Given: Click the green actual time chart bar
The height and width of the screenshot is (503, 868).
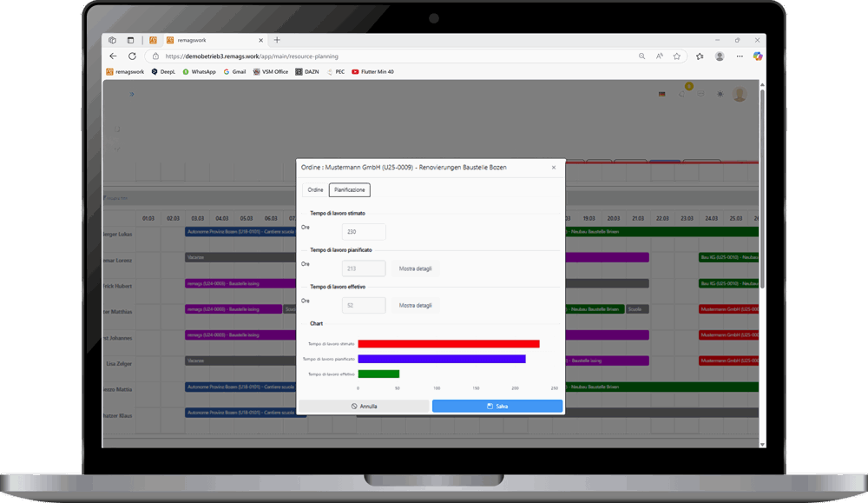Looking at the screenshot, I should pos(378,374).
